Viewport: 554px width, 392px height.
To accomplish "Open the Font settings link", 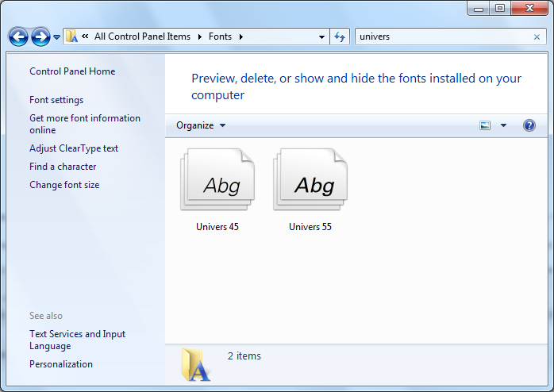I will pyautogui.click(x=56, y=100).
